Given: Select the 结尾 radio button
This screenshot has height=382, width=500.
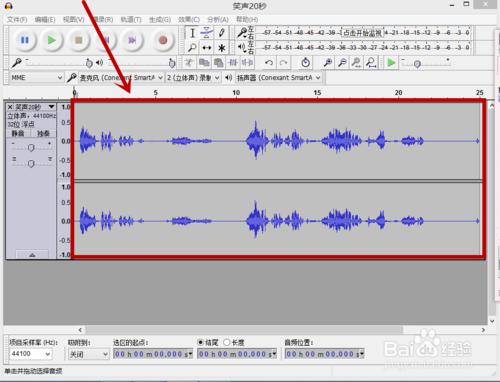Looking at the screenshot, I should coord(201,342).
